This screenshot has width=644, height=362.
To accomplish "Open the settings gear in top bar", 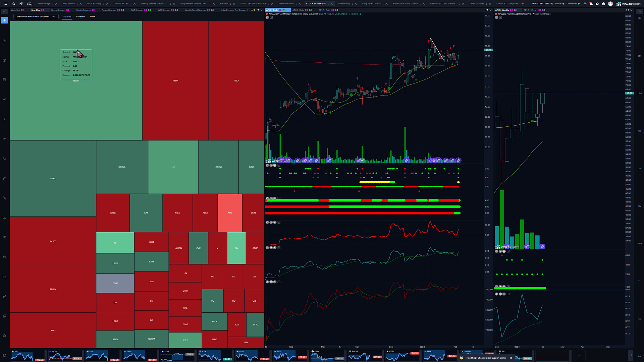I will point(597,4).
